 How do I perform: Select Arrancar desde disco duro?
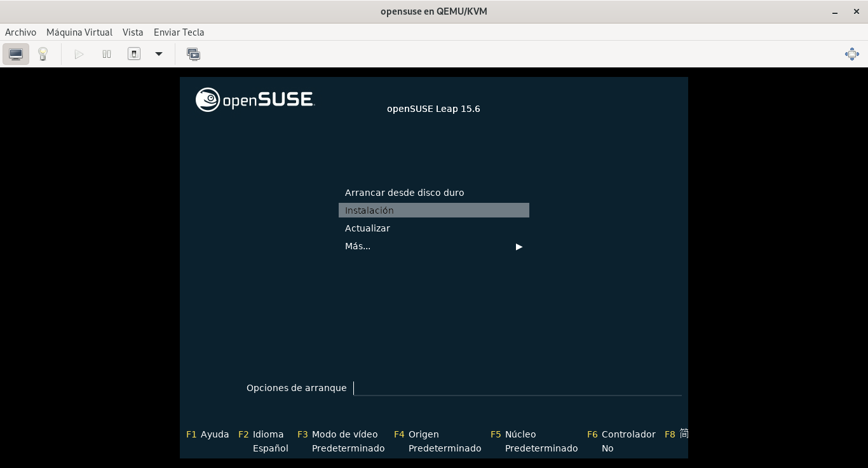(434, 193)
